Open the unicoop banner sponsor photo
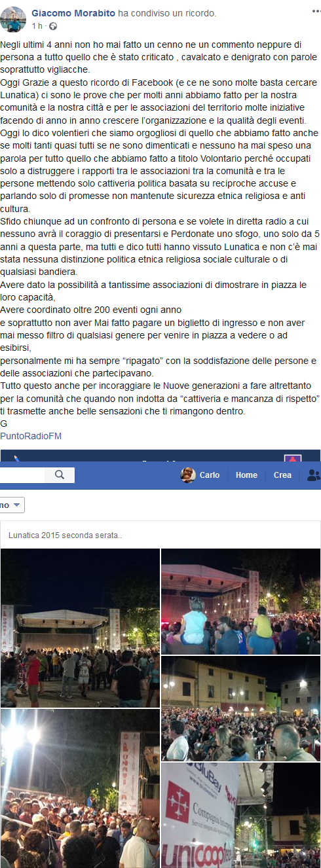The height and width of the screenshot is (868, 321). pyautogui.click(x=240, y=815)
